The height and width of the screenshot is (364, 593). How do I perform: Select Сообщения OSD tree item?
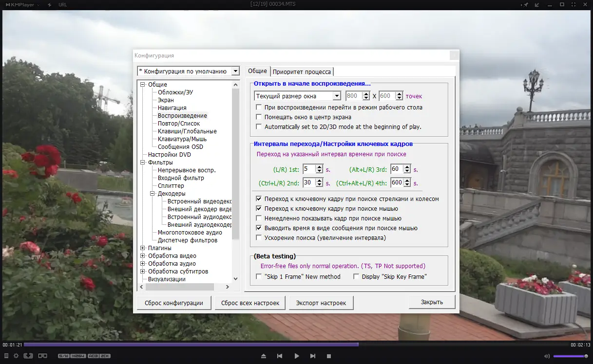180,147
